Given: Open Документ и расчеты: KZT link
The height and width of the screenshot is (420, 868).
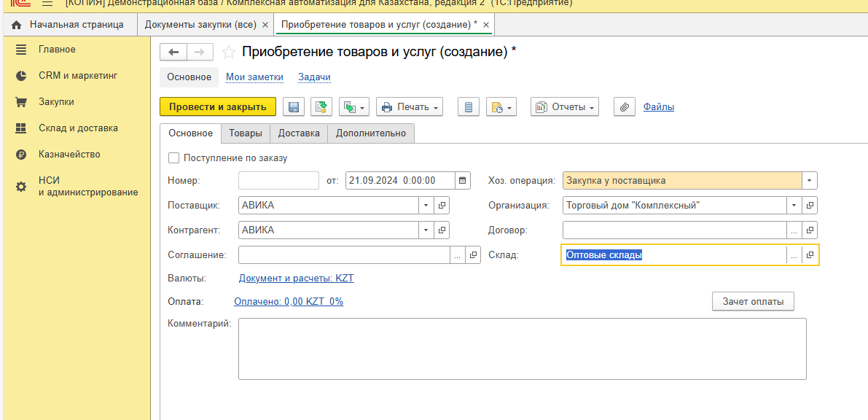Looking at the screenshot, I should [296, 279].
